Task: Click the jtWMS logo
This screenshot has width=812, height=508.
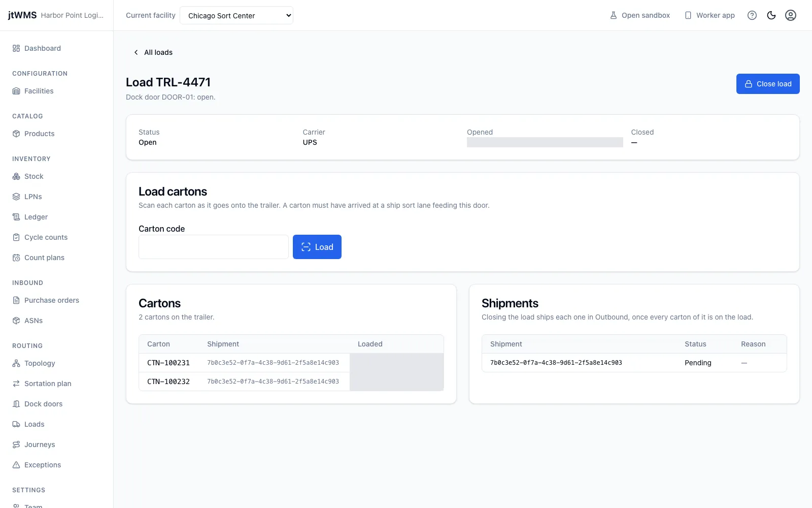Action: click(x=22, y=15)
